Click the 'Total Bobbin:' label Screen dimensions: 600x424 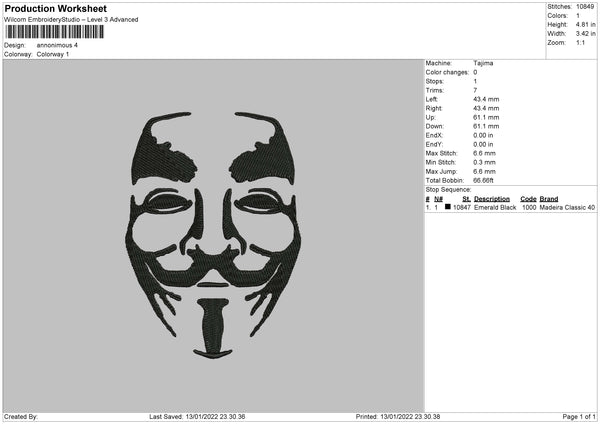coord(445,181)
